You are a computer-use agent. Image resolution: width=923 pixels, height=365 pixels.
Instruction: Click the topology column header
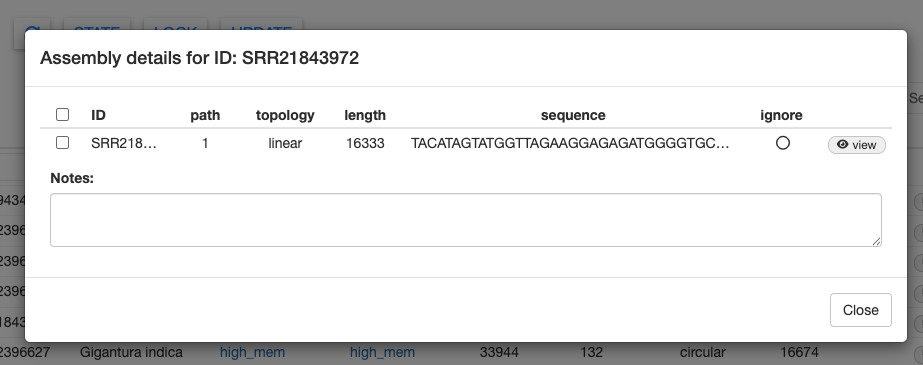pyautogui.click(x=285, y=115)
